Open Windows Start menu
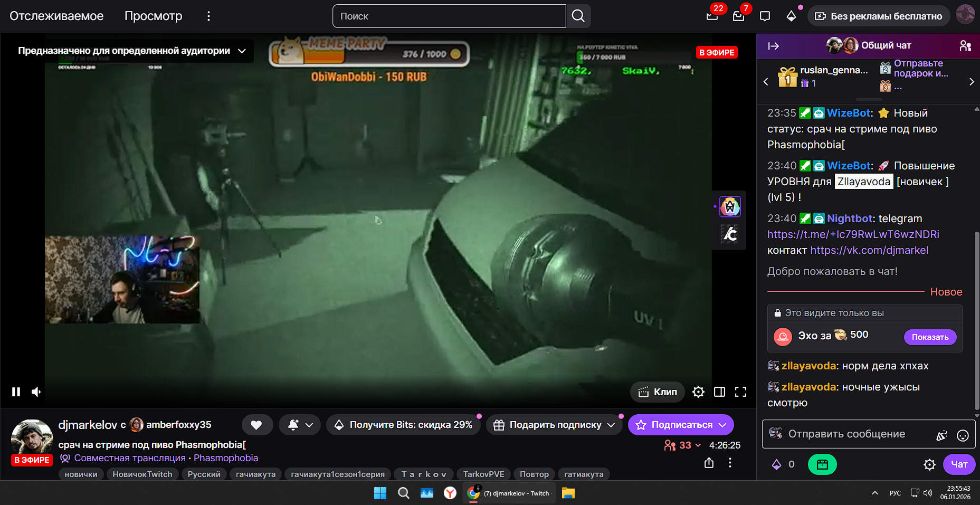980x505 pixels. point(380,493)
